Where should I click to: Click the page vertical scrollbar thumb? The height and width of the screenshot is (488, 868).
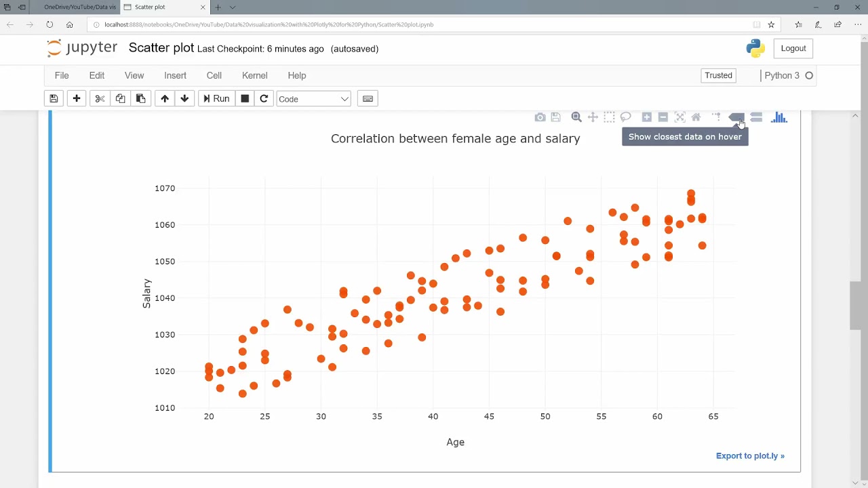point(854,305)
